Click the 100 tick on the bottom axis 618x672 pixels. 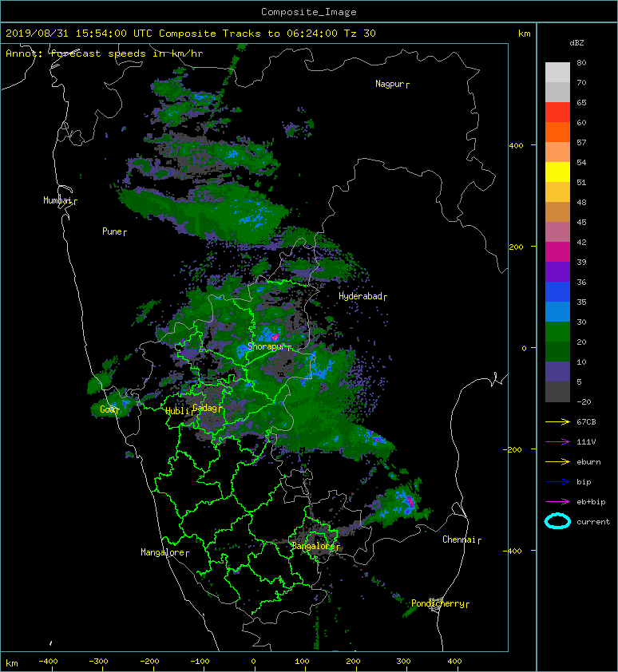pyautogui.click(x=303, y=662)
